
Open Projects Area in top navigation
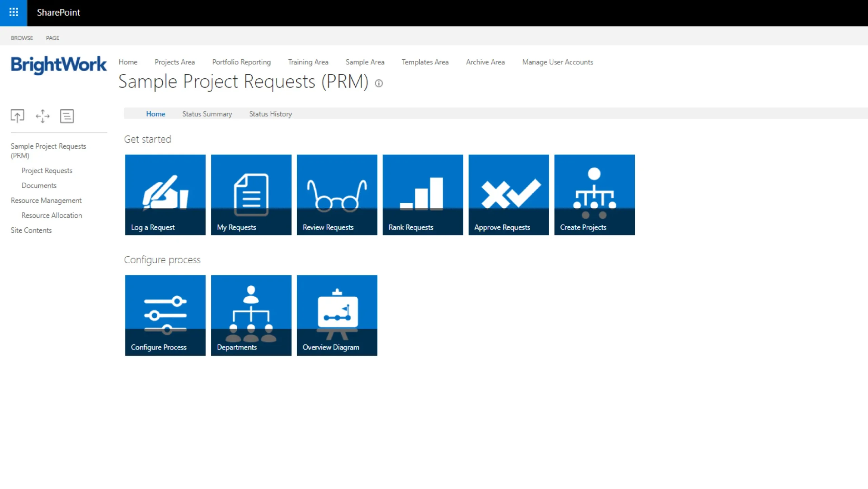pyautogui.click(x=175, y=62)
